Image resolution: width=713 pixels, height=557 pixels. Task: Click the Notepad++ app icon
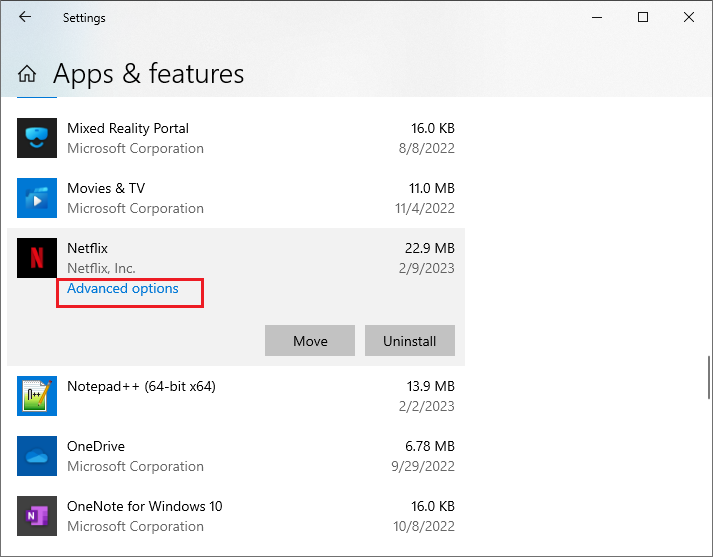(37, 396)
